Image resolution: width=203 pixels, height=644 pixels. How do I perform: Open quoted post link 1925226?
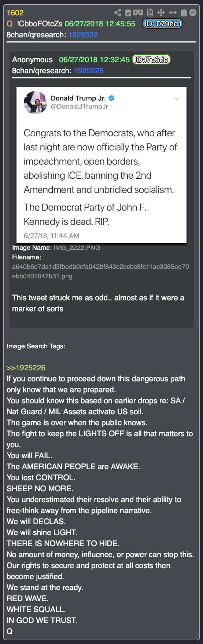pyautogui.click(x=89, y=71)
